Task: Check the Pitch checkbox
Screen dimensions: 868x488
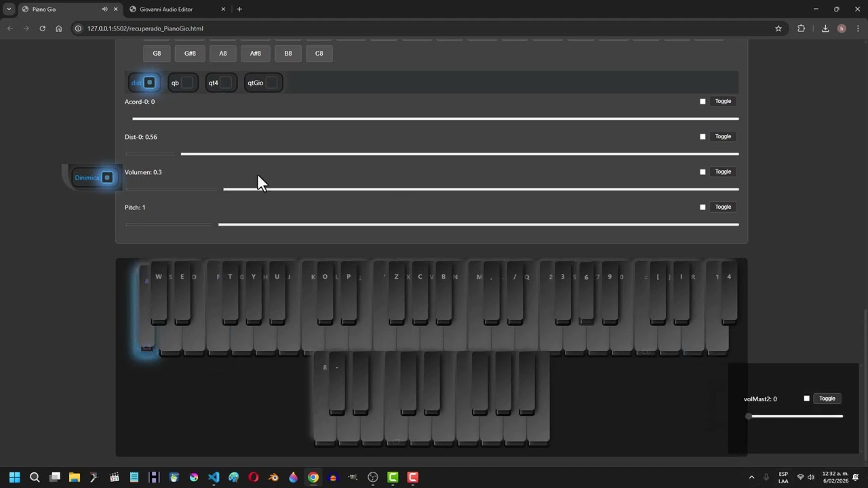Action: [x=703, y=207]
